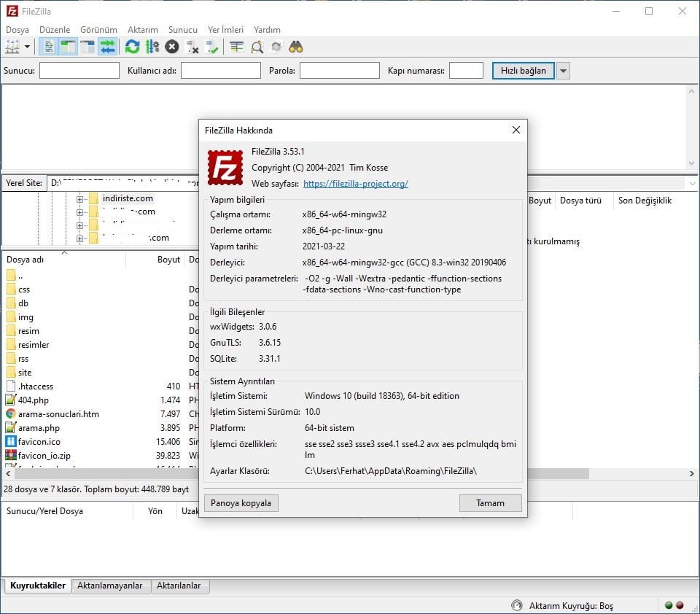Image resolution: width=700 pixels, height=614 pixels.
Task: Open the filezilla-project.org web link
Action: 355,184
